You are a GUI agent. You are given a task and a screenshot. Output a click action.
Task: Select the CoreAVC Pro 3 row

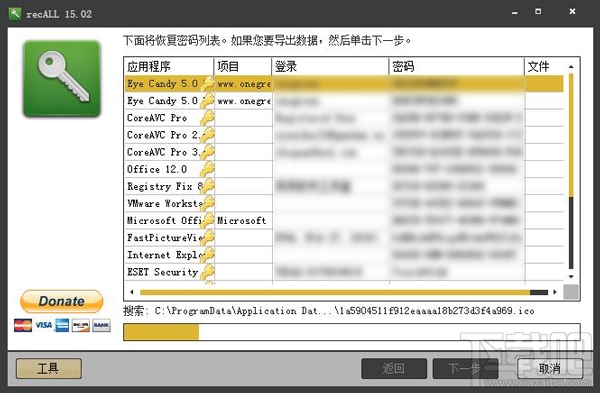(344, 152)
